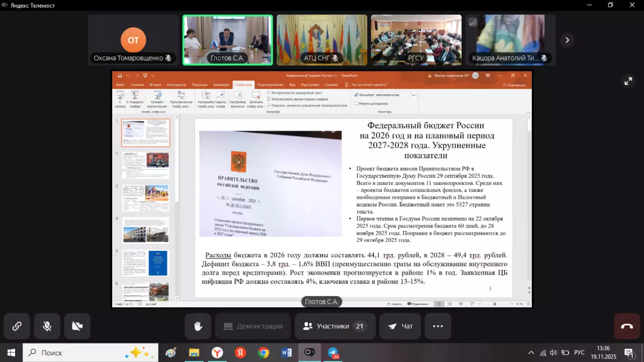Switch keyboard language indicator РУС
This screenshot has height=362, width=644.
(x=579, y=352)
